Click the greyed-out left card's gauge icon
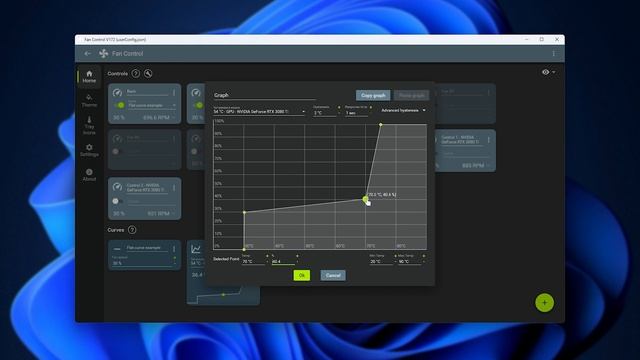Viewport: 640px width, 360px height. pyautogui.click(x=117, y=139)
